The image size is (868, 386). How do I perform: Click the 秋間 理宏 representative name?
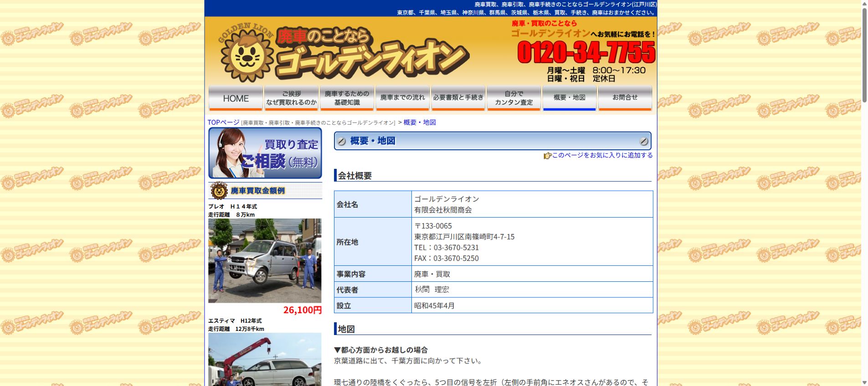click(432, 289)
